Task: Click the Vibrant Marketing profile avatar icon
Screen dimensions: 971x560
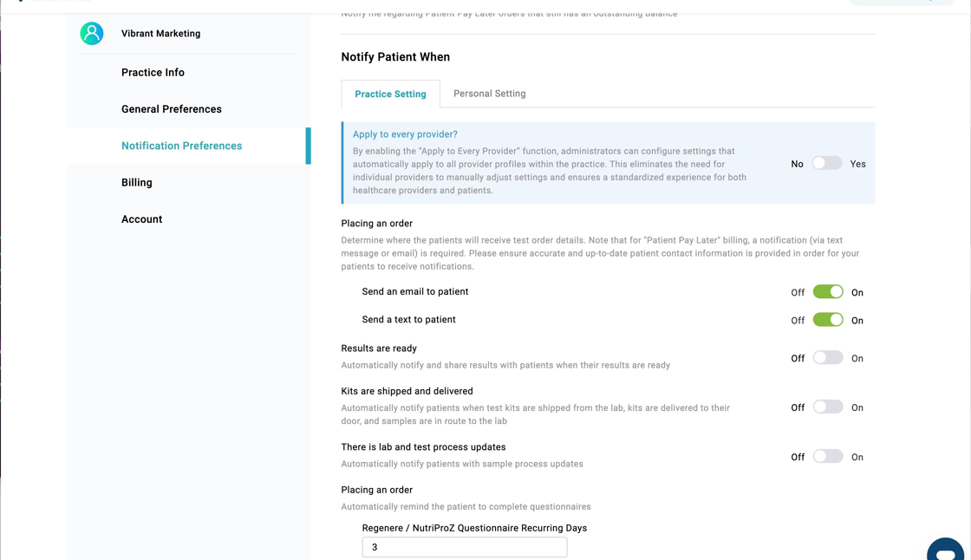Action: click(x=92, y=34)
